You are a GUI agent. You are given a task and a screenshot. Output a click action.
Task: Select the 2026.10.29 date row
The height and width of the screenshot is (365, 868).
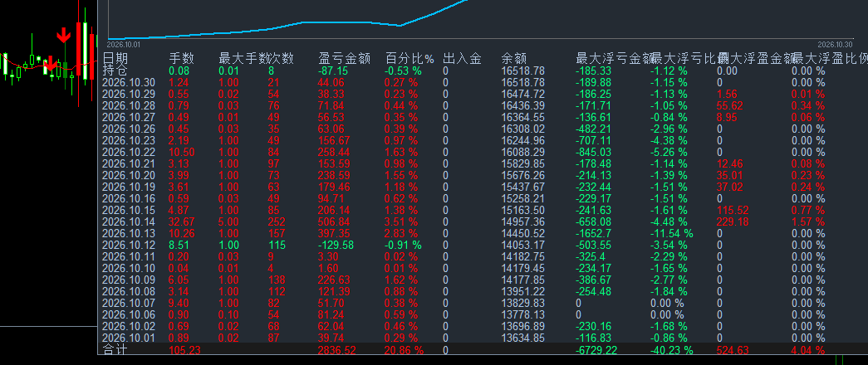point(129,94)
